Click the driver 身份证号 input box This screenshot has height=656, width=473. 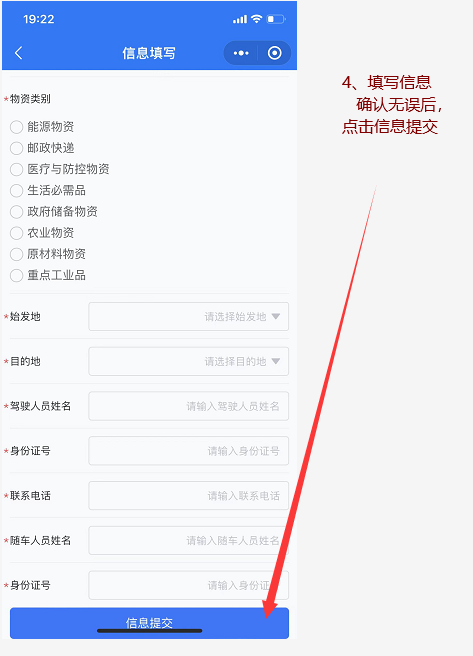pyautogui.click(x=189, y=451)
